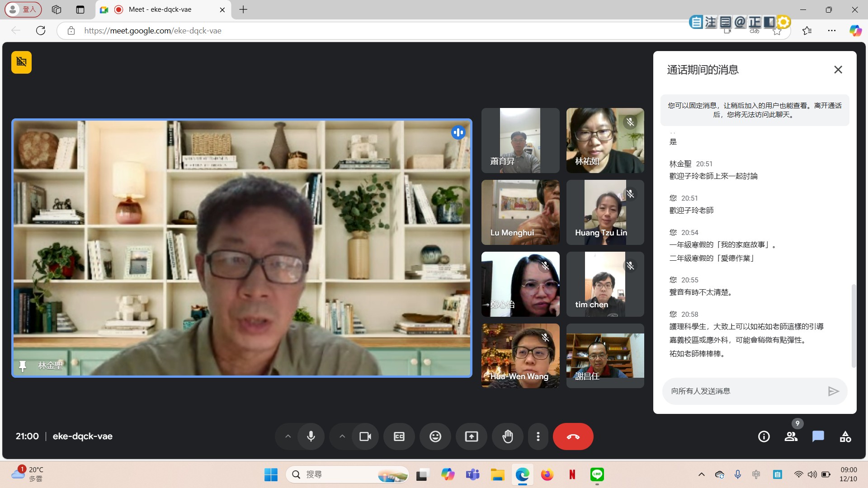Screen dimensions: 868x488
Task: Select the 林祐如 participant tile
Action: click(605, 141)
